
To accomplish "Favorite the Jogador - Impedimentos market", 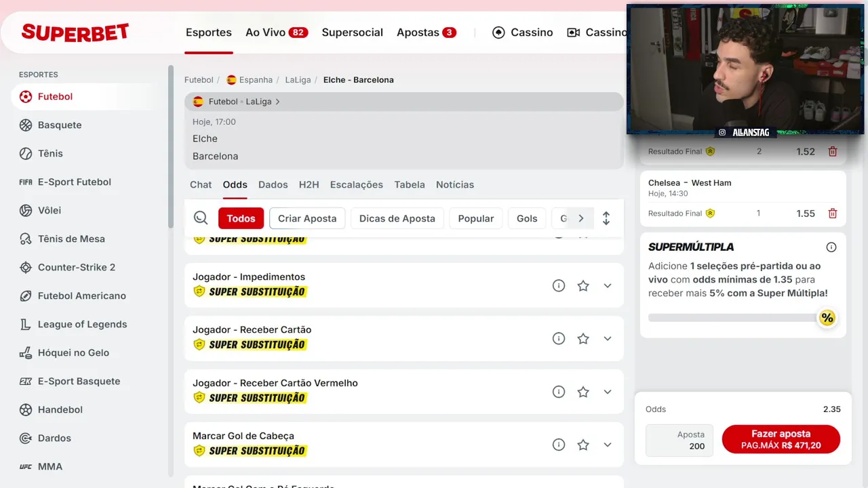I will (583, 286).
